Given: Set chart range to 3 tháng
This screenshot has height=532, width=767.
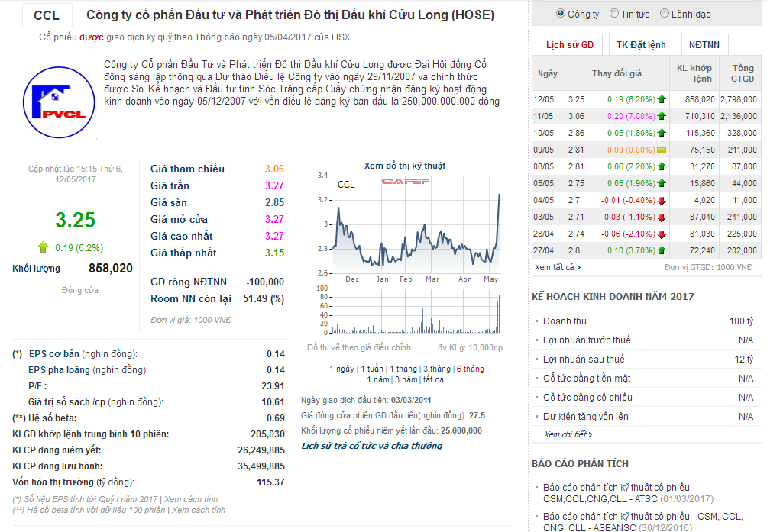Looking at the screenshot, I should pos(437,369).
